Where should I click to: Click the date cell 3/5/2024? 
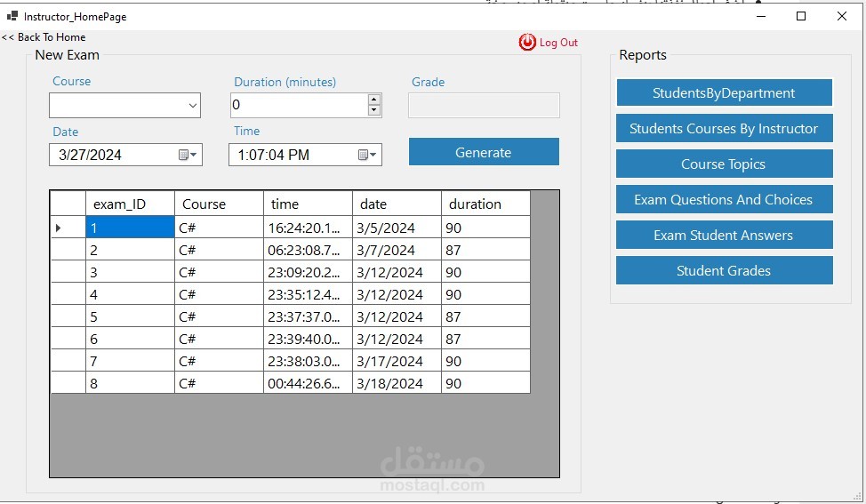397,228
